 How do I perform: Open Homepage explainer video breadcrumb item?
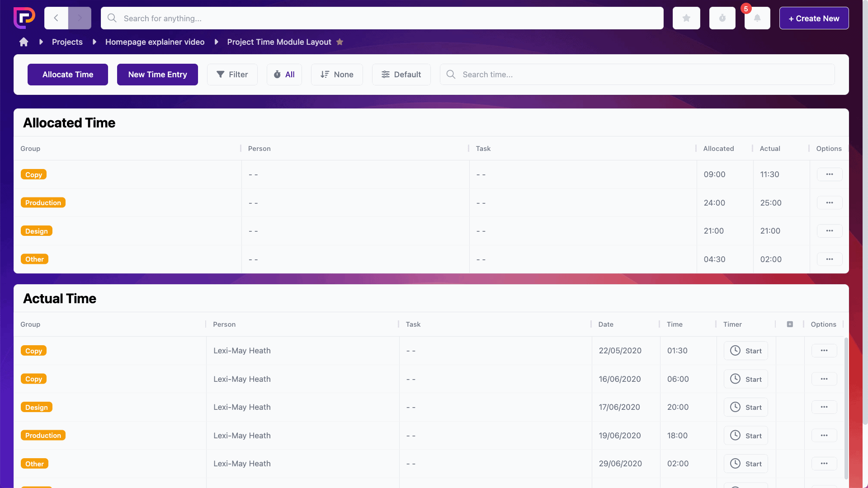155,42
